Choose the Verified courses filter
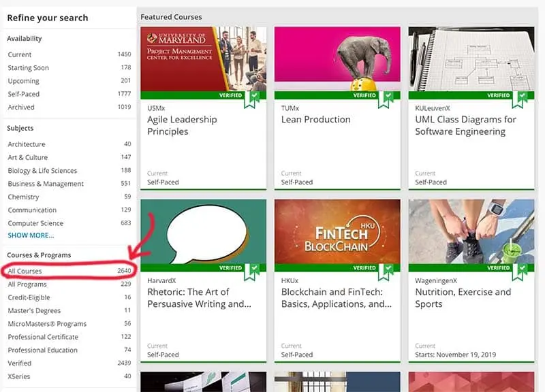Image resolution: width=545 pixels, height=392 pixels. point(69,363)
